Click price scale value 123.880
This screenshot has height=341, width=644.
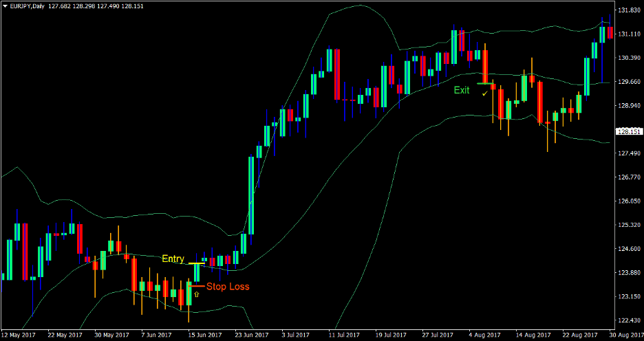pos(629,272)
